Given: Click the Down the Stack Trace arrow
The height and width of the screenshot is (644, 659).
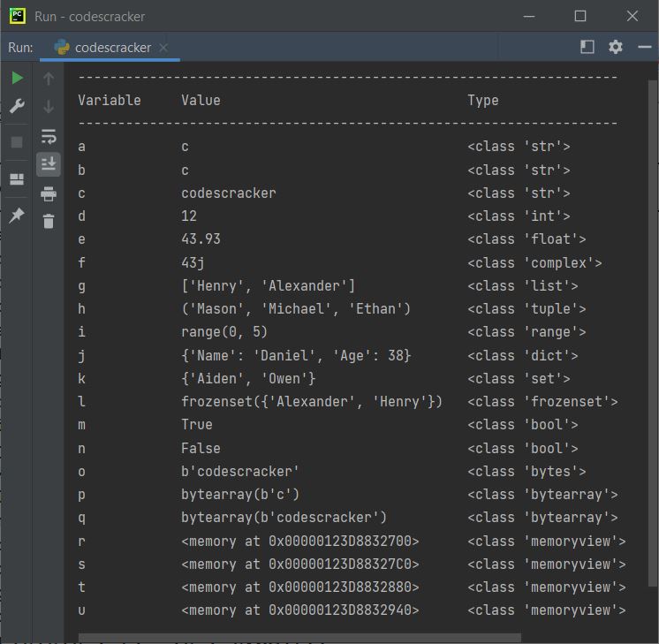Looking at the screenshot, I should coord(49,107).
